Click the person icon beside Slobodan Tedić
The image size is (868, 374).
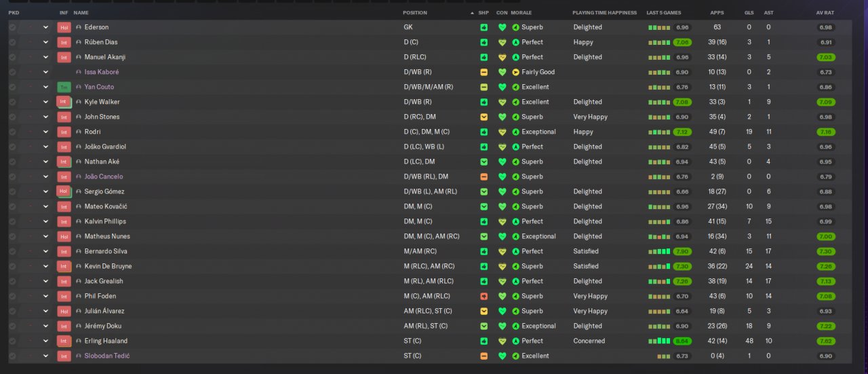(x=79, y=356)
